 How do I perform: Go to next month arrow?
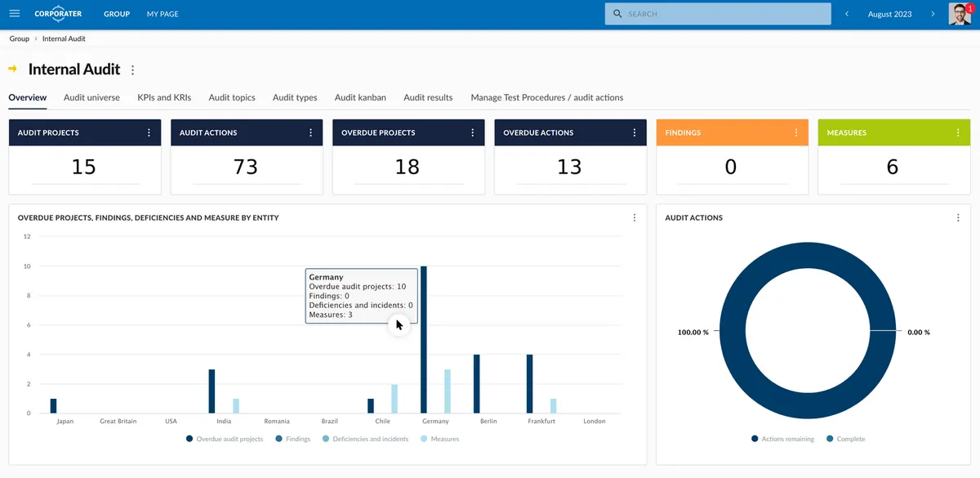click(933, 14)
